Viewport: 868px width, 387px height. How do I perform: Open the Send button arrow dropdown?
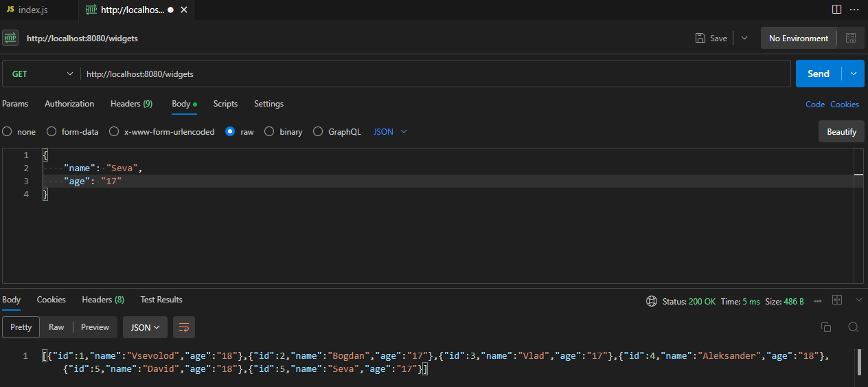tap(854, 74)
